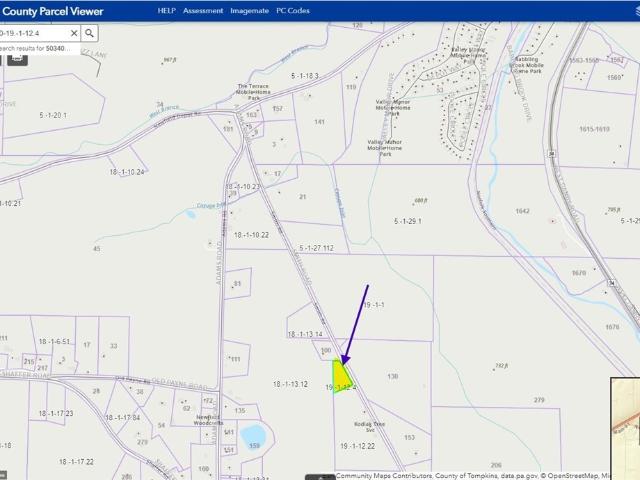Select the 'Search results for 50340' suggestion

pos(36,48)
